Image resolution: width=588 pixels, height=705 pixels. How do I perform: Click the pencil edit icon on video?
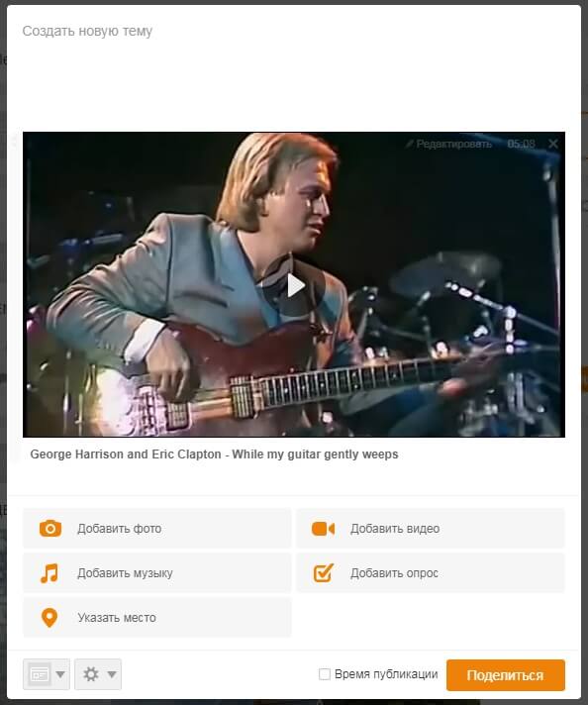[x=409, y=144]
